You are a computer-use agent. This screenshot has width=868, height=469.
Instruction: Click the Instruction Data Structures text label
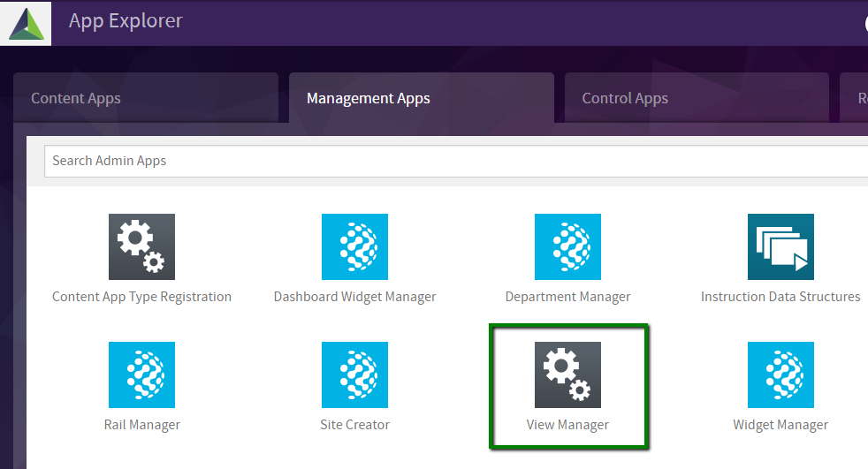click(780, 297)
